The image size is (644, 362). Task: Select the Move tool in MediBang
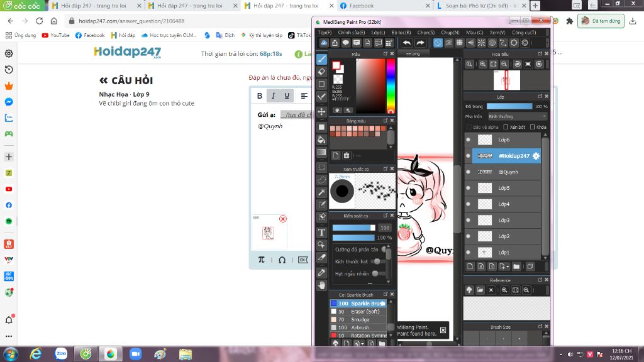322,111
